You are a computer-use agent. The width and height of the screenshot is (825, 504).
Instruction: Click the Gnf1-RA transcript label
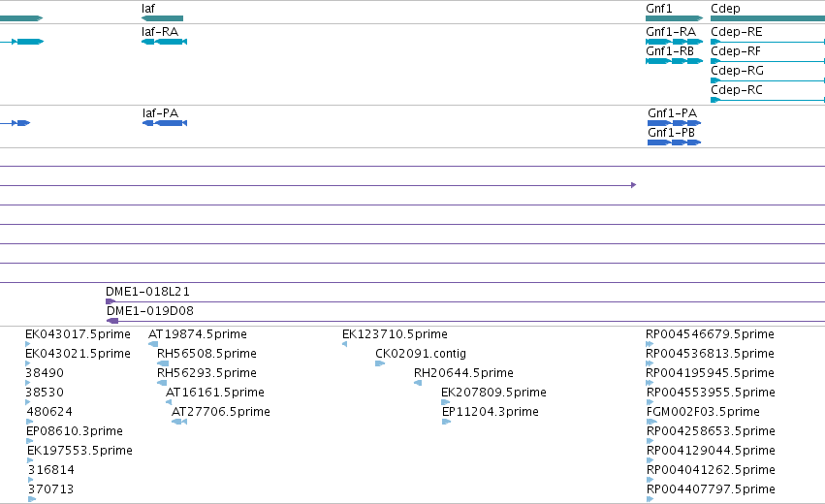(671, 32)
